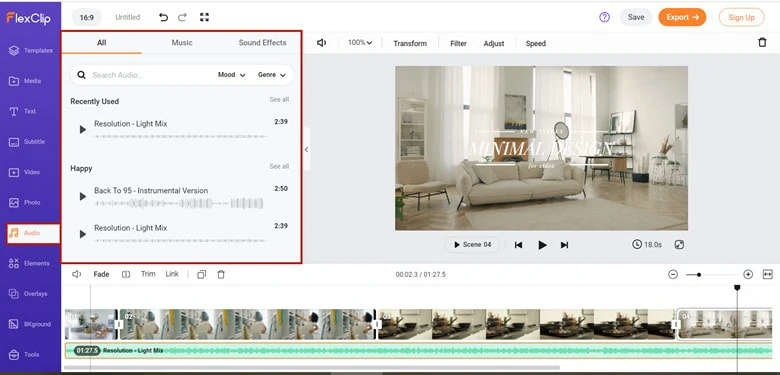This screenshot has width=780, height=375.
Task: Play Resolution - Light Mix under Happy
Action: 83,234
